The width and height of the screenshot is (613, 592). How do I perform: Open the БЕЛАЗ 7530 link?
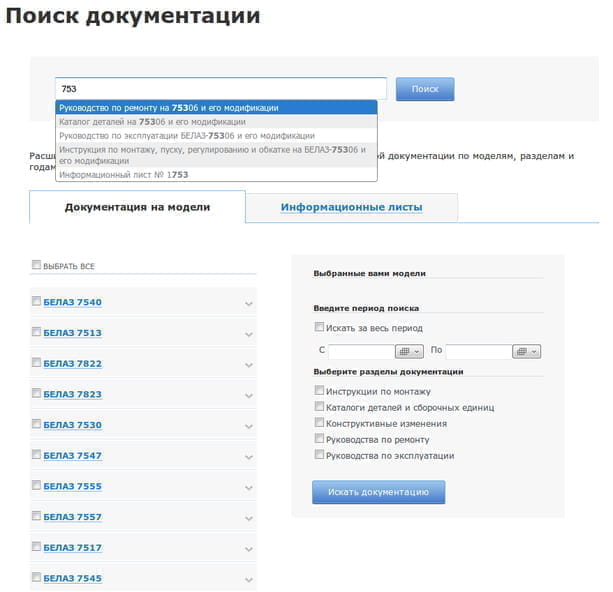(x=72, y=425)
